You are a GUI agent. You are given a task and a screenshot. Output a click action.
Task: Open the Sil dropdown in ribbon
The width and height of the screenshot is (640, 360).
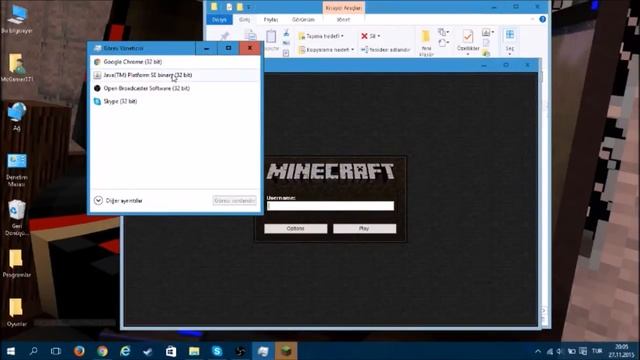point(371,36)
